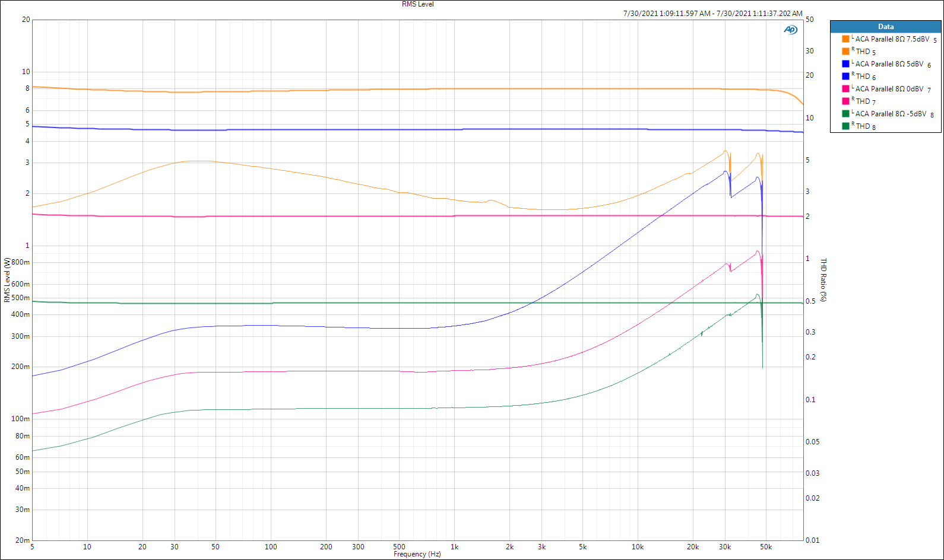Click the 0.01 tick on the THD axis
Screen dimensions: 944x560
click(812, 540)
